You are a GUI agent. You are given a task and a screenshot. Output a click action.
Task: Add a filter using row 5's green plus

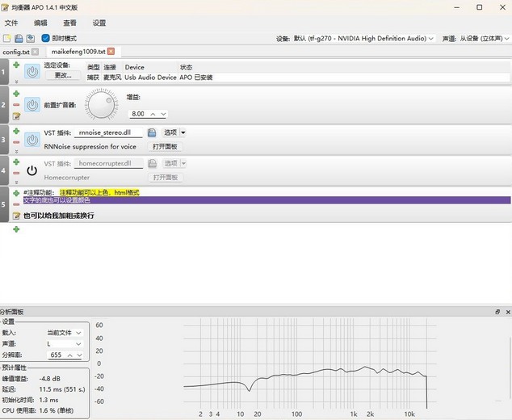coord(16,193)
